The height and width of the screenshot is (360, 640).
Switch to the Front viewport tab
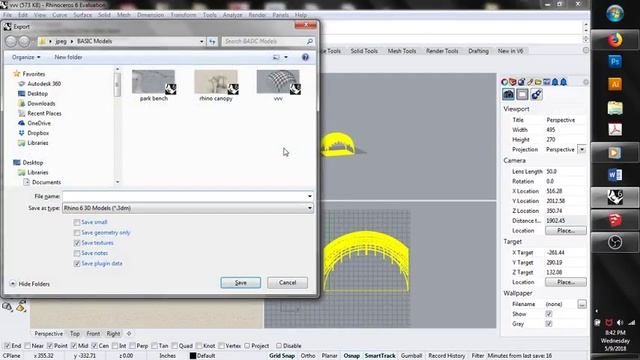coord(93,333)
